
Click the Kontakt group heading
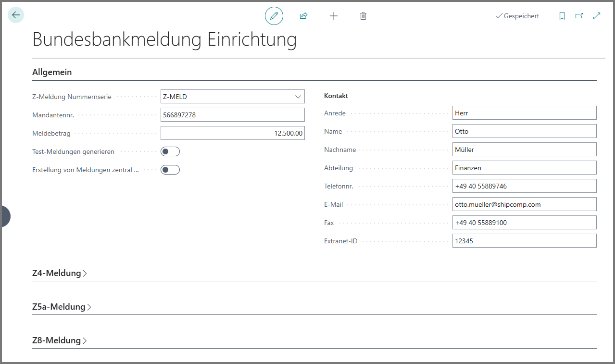pos(336,96)
